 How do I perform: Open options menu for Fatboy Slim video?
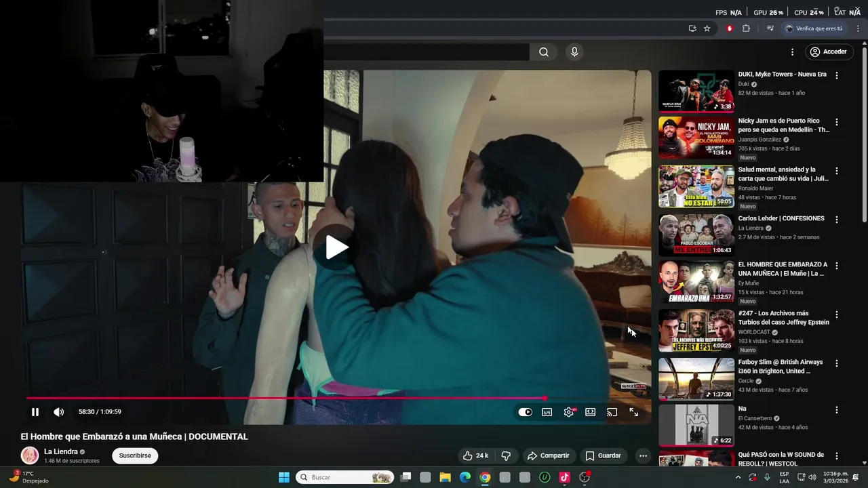tap(837, 363)
